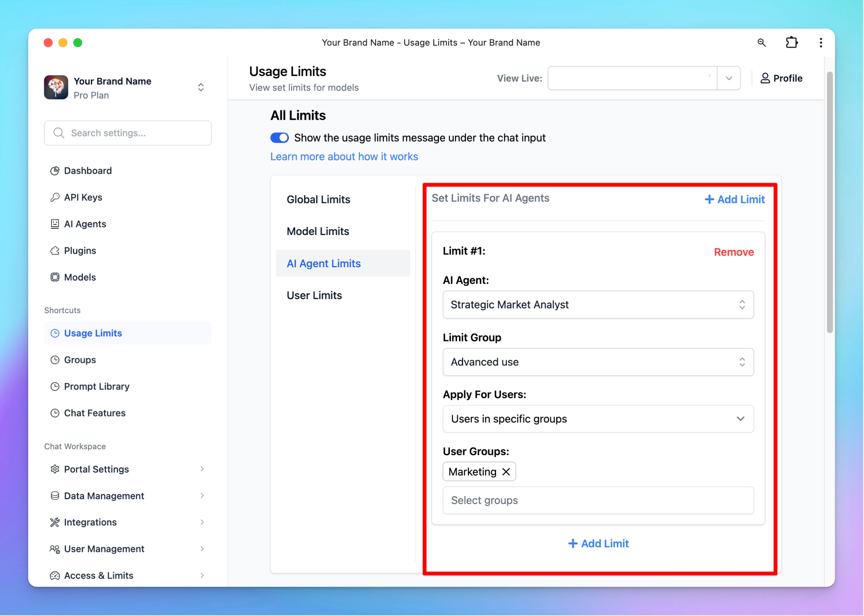Click Add Limit below Limit #1
This screenshot has width=864, height=616.
[x=598, y=543]
